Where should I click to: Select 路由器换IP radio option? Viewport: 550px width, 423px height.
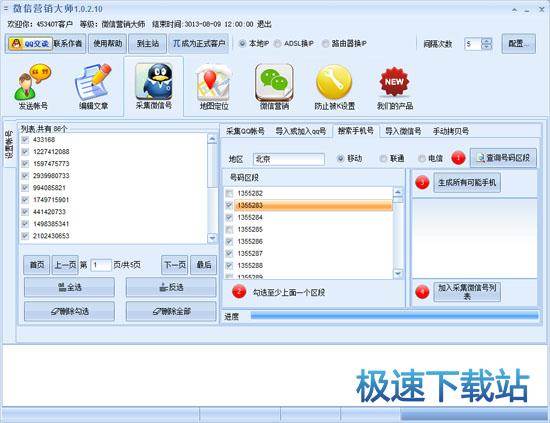pyautogui.click(x=326, y=44)
